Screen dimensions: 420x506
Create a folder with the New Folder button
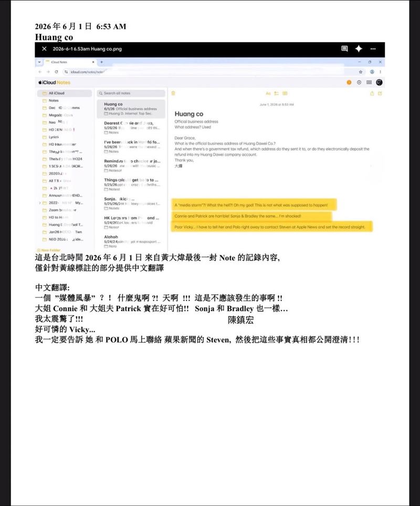pos(49,250)
